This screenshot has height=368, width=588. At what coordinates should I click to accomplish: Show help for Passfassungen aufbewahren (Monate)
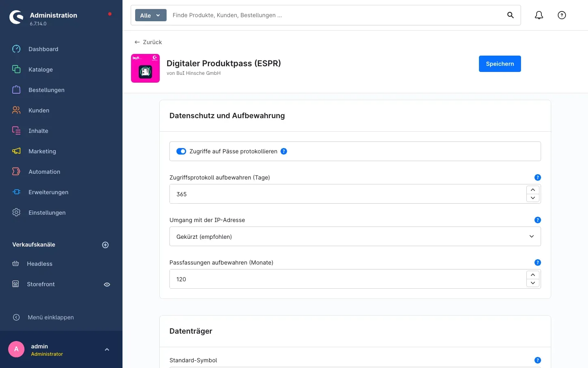coord(538,263)
